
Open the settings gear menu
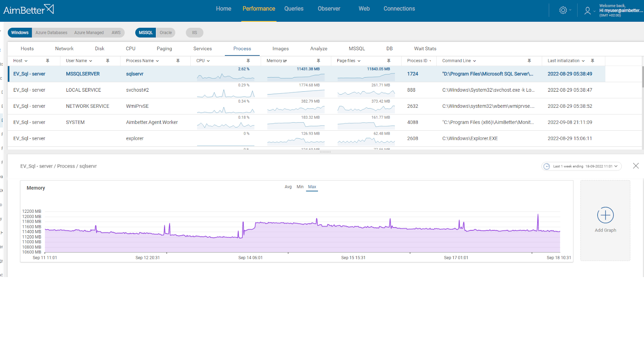click(x=563, y=10)
